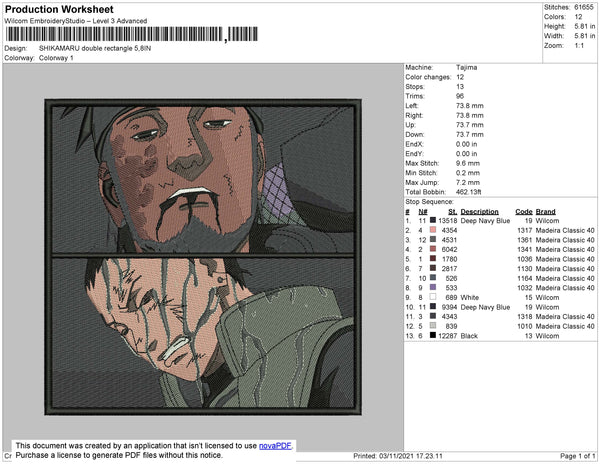Select the pink swatch with 4354 stitches
600x464 pixels.
433,230
